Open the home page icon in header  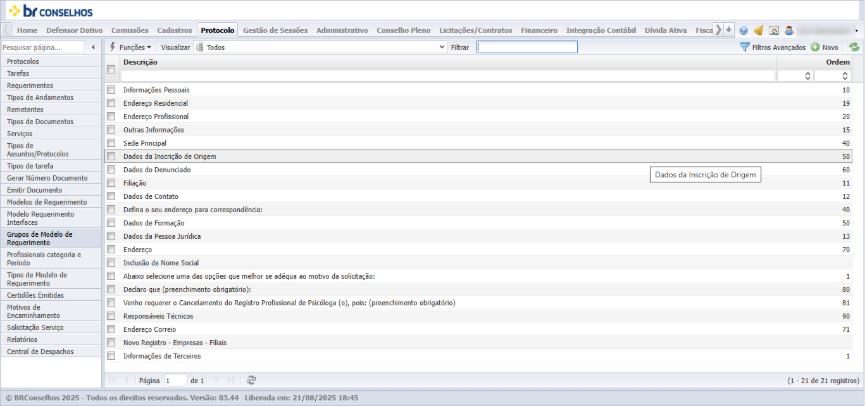click(774, 31)
